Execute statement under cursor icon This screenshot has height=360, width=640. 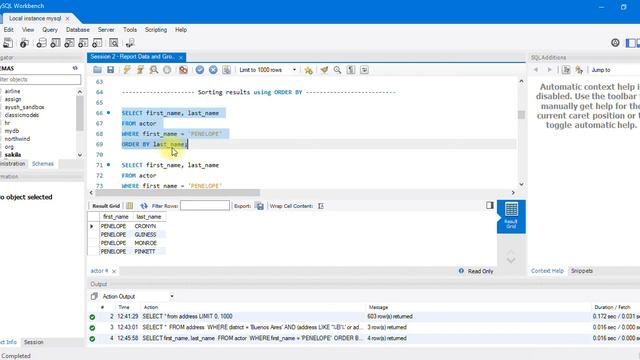point(140,70)
